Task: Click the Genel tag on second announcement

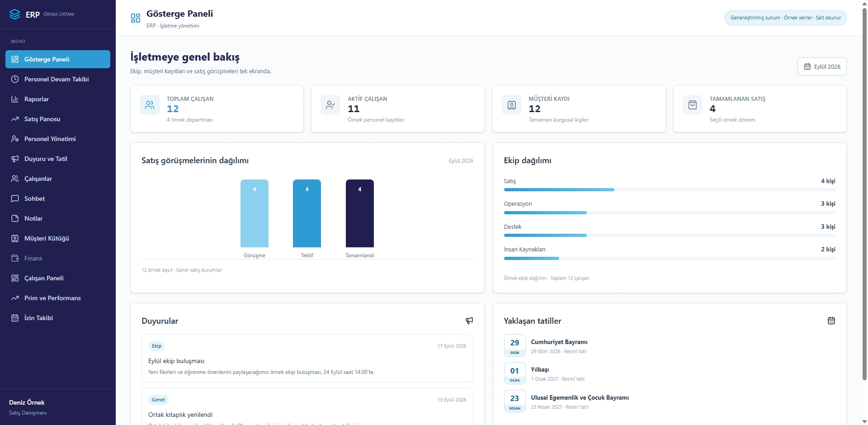Action: (x=158, y=400)
